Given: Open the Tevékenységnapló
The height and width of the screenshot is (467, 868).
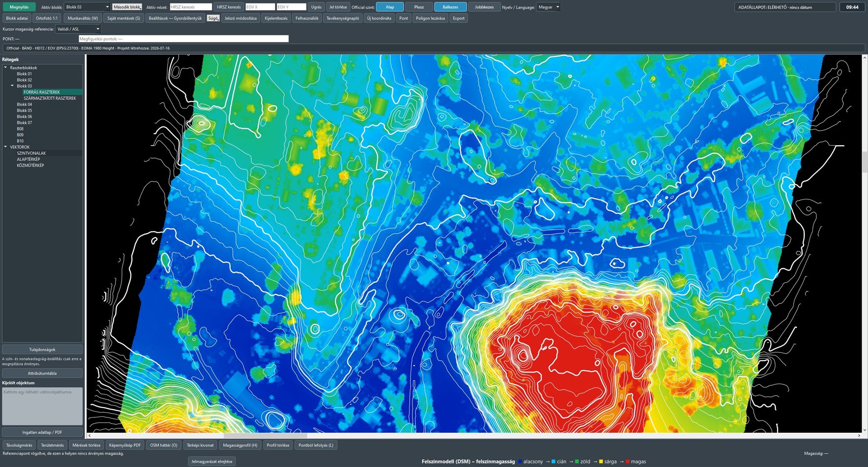Looking at the screenshot, I should 343,19.
